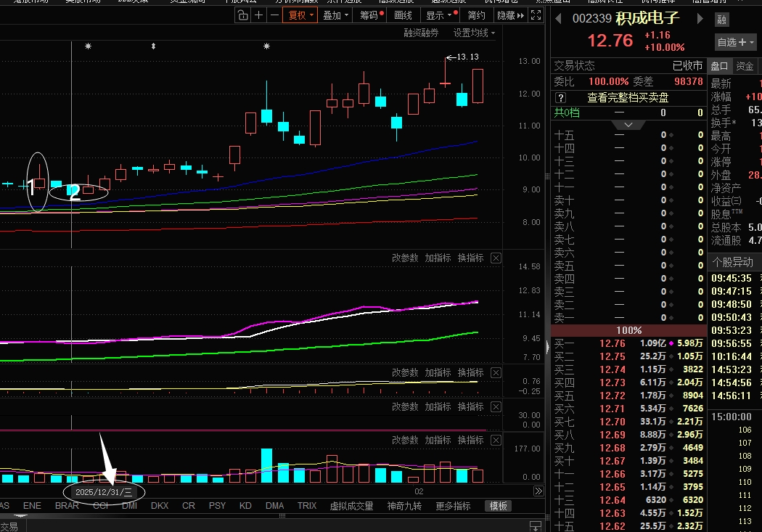Click the double-arrow scroll icon at chart bottom right
This screenshot has height=532, width=762.
click(538, 491)
